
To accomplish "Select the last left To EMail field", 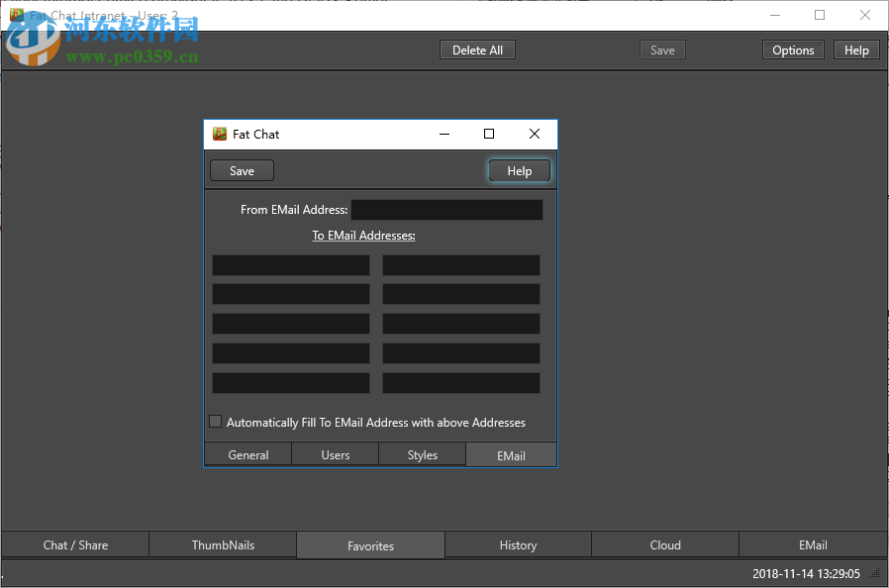I will (x=291, y=383).
